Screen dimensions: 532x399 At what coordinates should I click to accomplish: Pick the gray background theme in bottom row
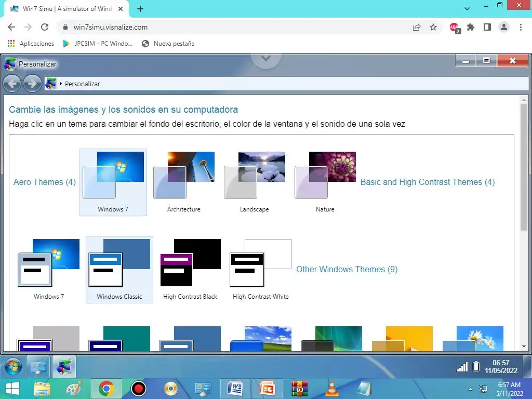[48, 339]
